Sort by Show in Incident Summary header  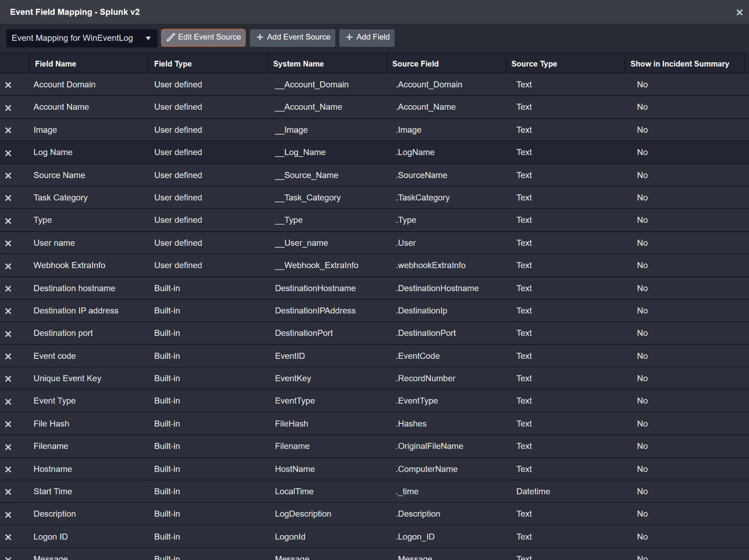680,64
